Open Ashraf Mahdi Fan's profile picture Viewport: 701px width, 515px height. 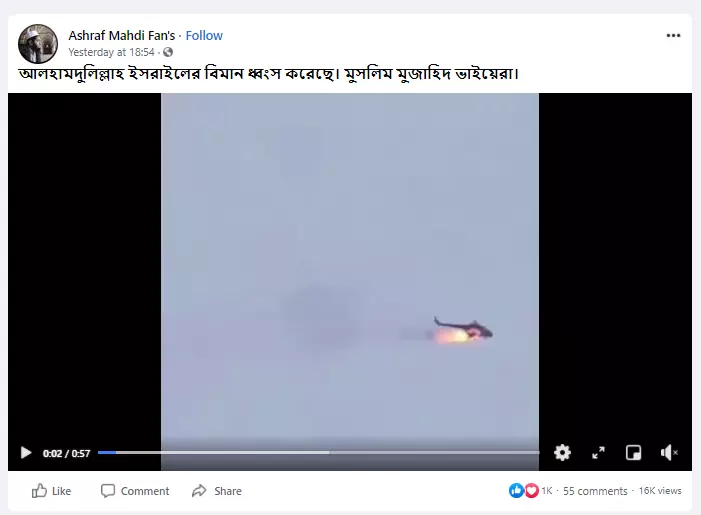click(38, 44)
